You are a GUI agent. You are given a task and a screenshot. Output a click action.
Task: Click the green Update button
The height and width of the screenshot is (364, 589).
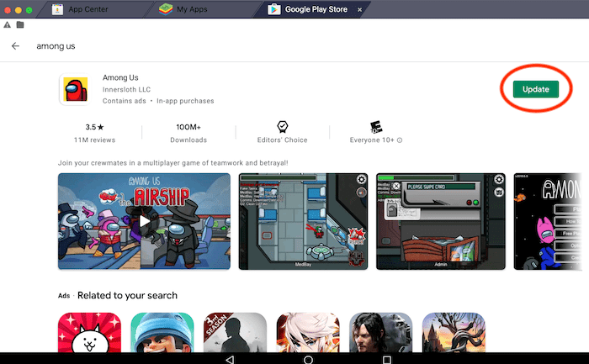click(536, 89)
